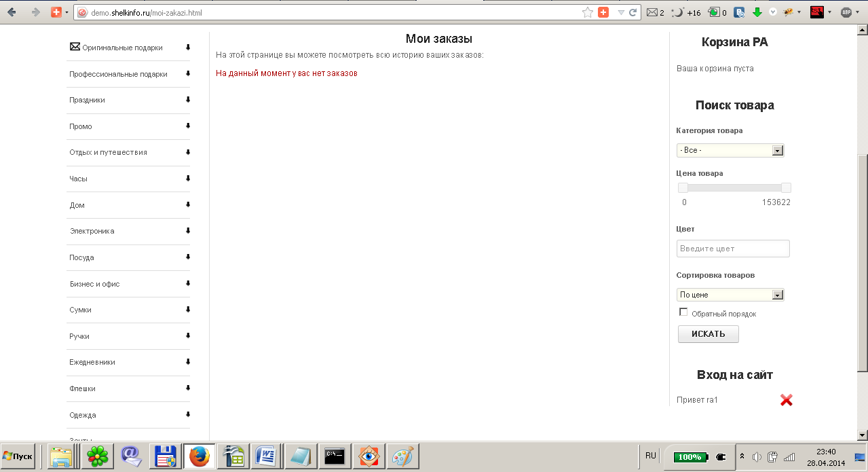Open the green download arrow in the toolbar

757,12
